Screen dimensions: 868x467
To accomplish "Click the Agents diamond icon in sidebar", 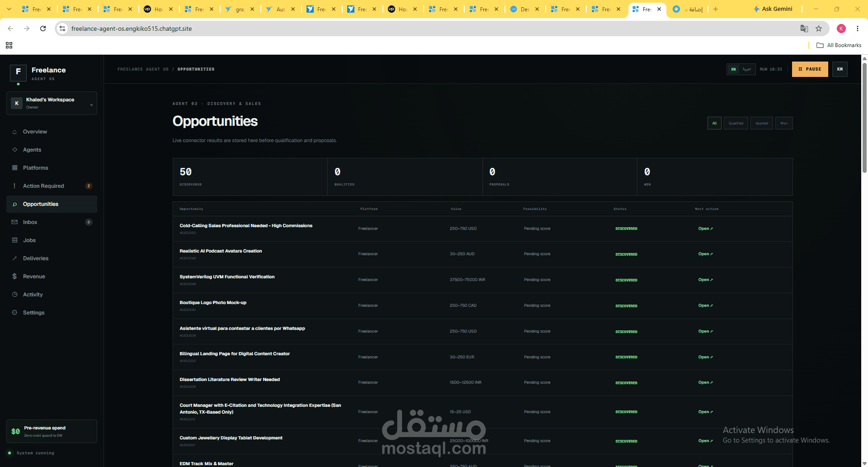I will [x=14, y=150].
